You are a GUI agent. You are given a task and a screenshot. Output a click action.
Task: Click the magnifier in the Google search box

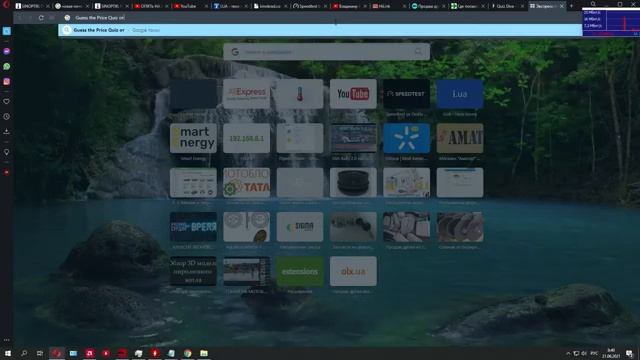[418, 52]
